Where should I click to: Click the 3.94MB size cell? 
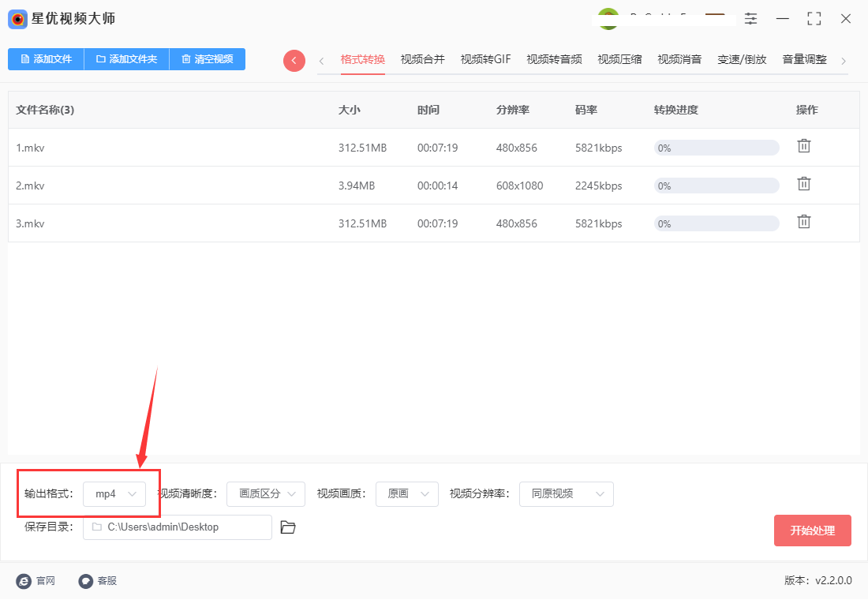pyautogui.click(x=357, y=186)
